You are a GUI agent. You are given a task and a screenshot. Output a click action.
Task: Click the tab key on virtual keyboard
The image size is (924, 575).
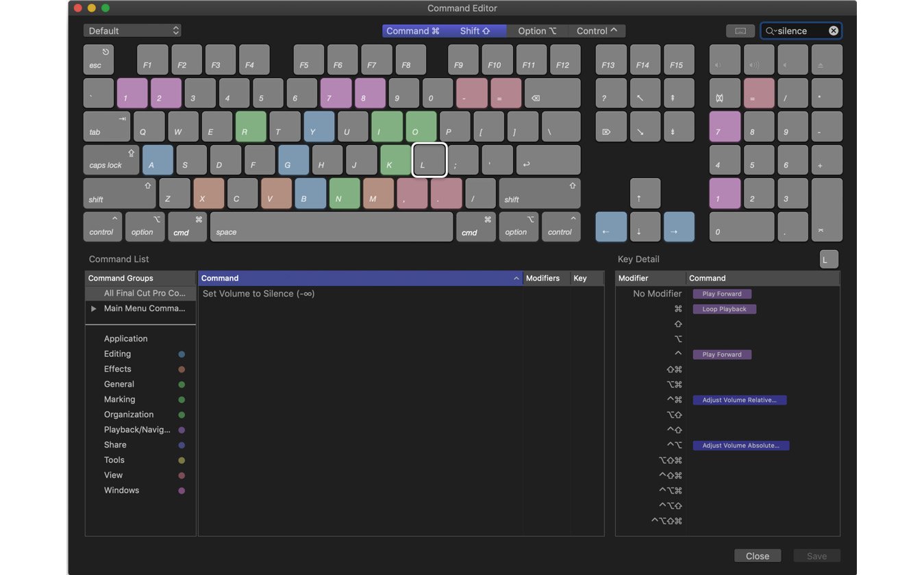coord(107,127)
